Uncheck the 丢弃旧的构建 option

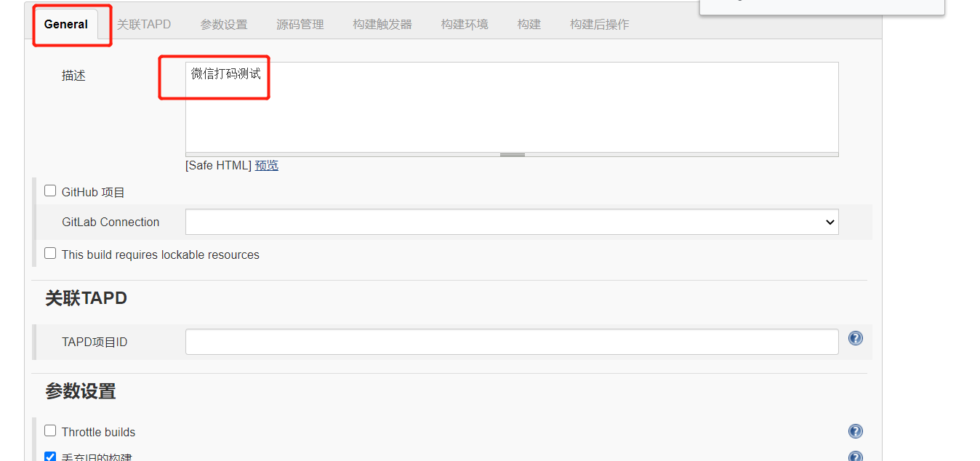pos(49,457)
